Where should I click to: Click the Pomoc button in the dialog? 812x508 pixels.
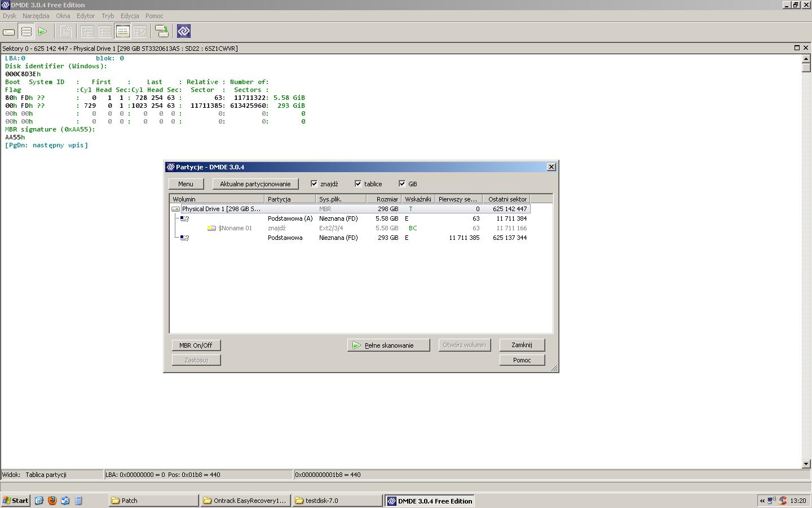[522, 360]
